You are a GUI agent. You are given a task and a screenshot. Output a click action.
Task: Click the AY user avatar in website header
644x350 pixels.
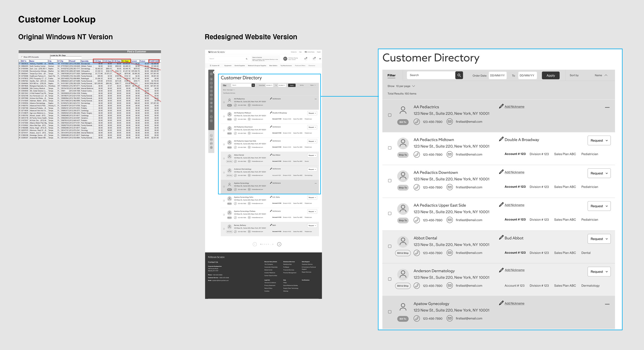click(285, 58)
